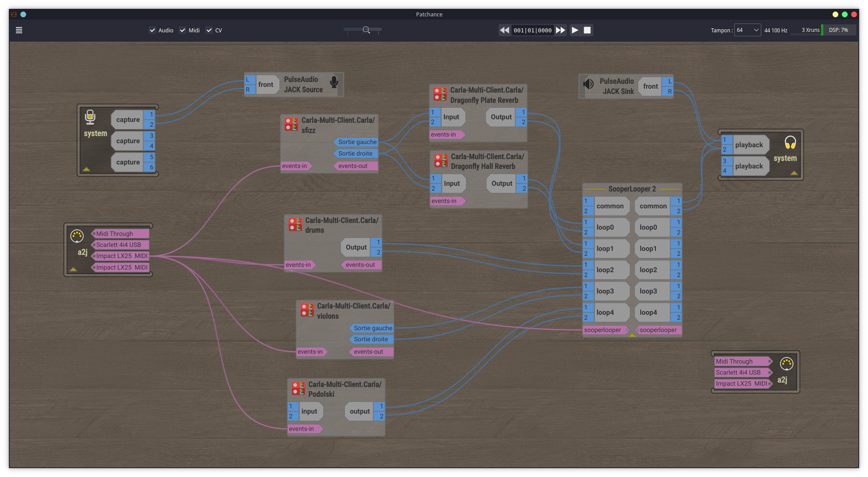Start JACK transport with play button
The height and width of the screenshot is (477, 868).
[575, 30]
